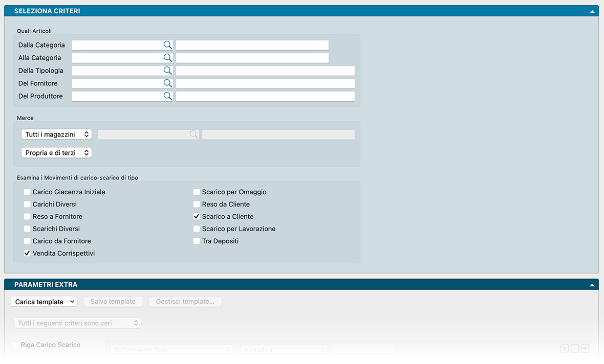The image size is (604, 364).
Task: Click the Salva template button
Action: pos(113,302)
